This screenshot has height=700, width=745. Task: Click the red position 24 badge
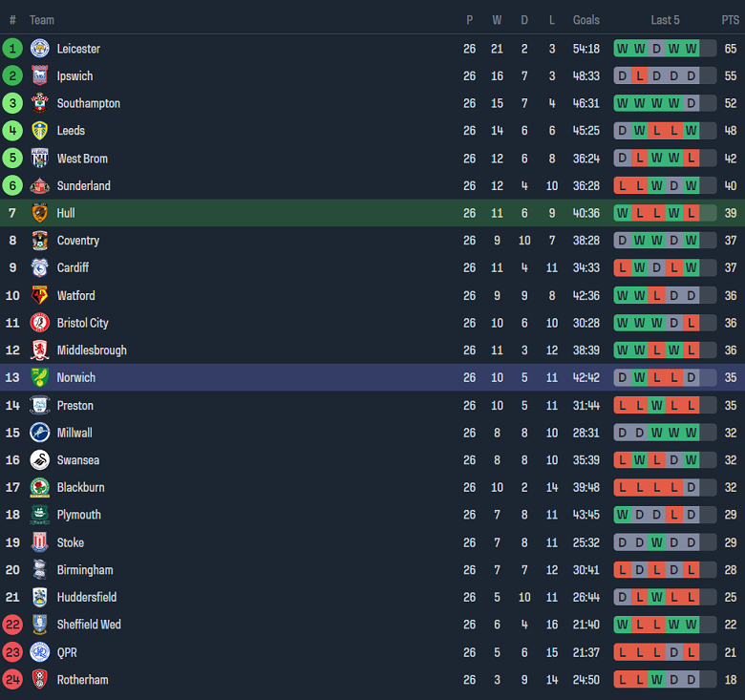12,680
